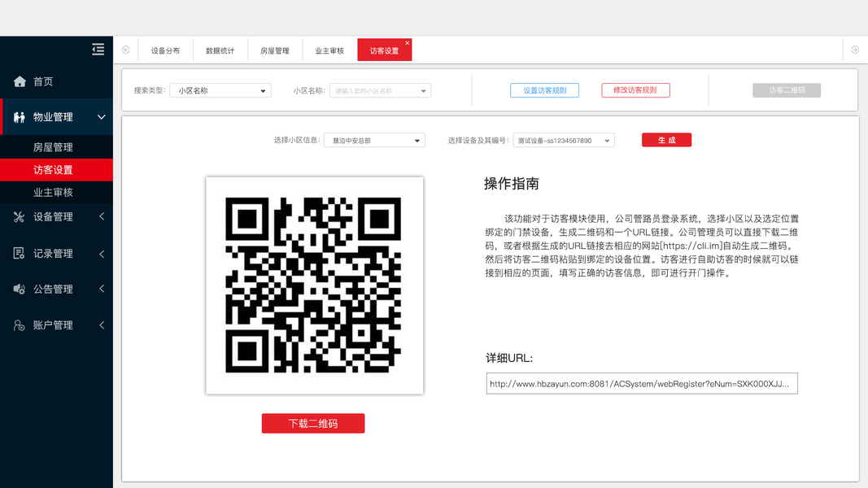Expand the 公告管理 menu chevron

[x=102, y=289]
